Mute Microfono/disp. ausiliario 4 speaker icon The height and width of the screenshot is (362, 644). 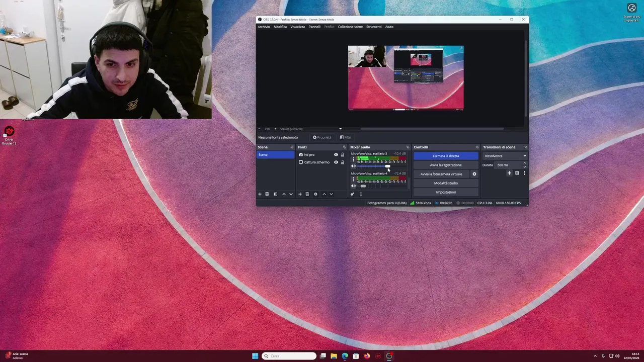tap(353, 186)
